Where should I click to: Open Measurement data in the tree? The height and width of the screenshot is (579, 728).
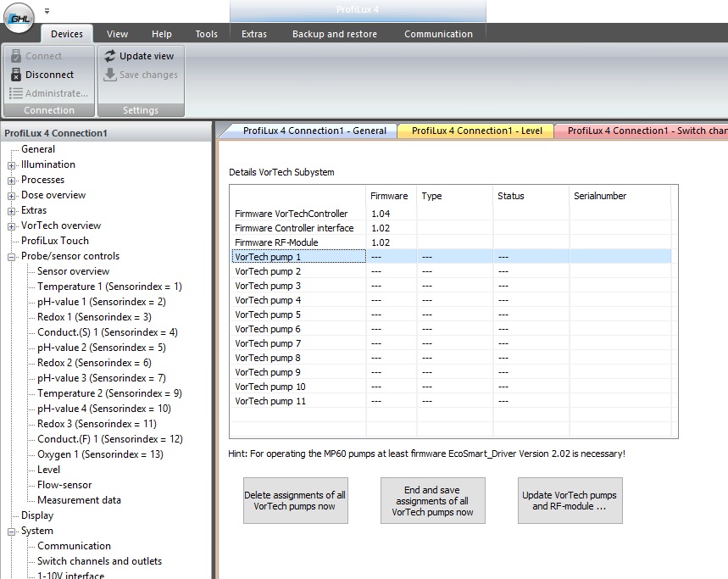tap(79, 500)
